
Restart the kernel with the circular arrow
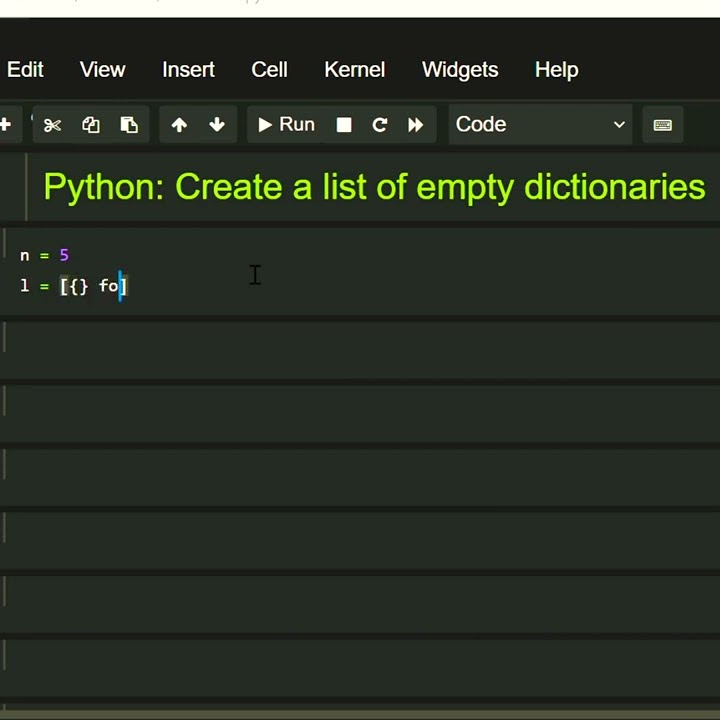[380, 125]
